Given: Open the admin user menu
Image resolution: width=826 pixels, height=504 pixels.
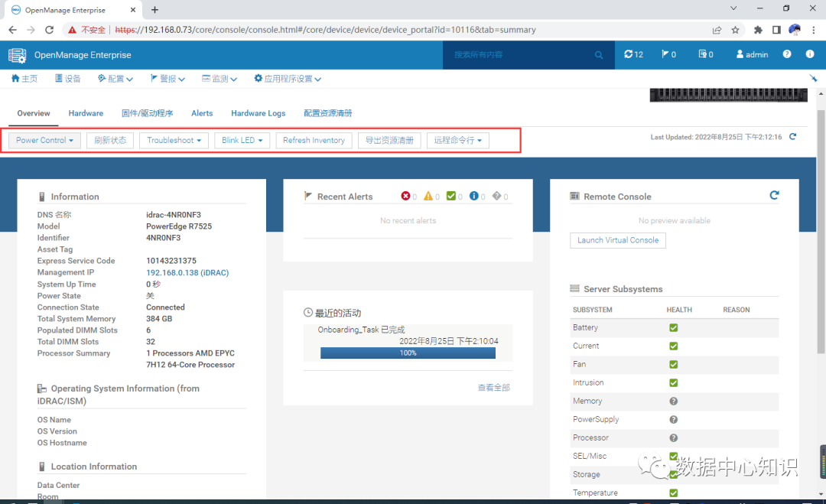Looking at the screenshot, I should pyautogui.click(x=753, y=54).
